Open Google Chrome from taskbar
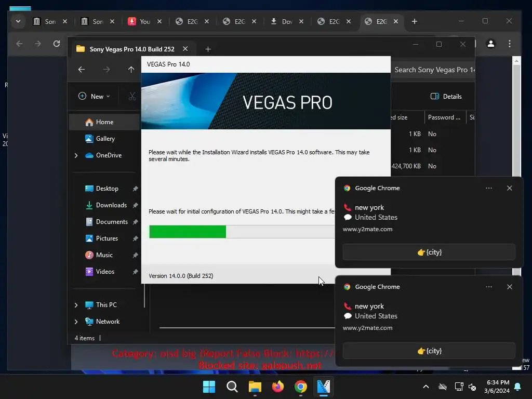532x399 pixels. pyautogui.click(x=301, y=387)
